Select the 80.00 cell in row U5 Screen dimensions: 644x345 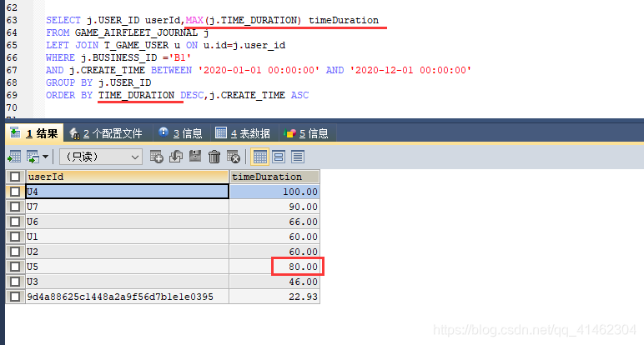(x=274, y=267)
